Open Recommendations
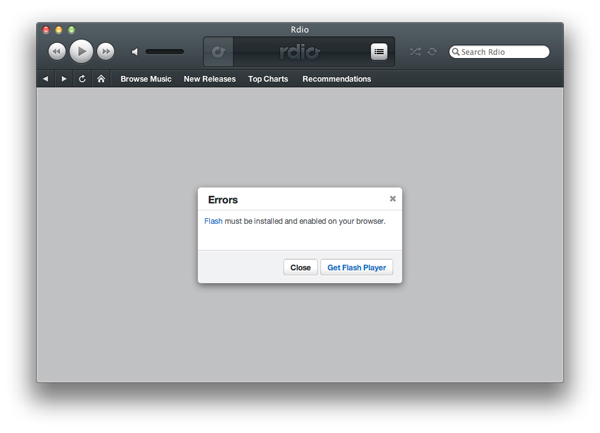600x433 pixels. 337,79
